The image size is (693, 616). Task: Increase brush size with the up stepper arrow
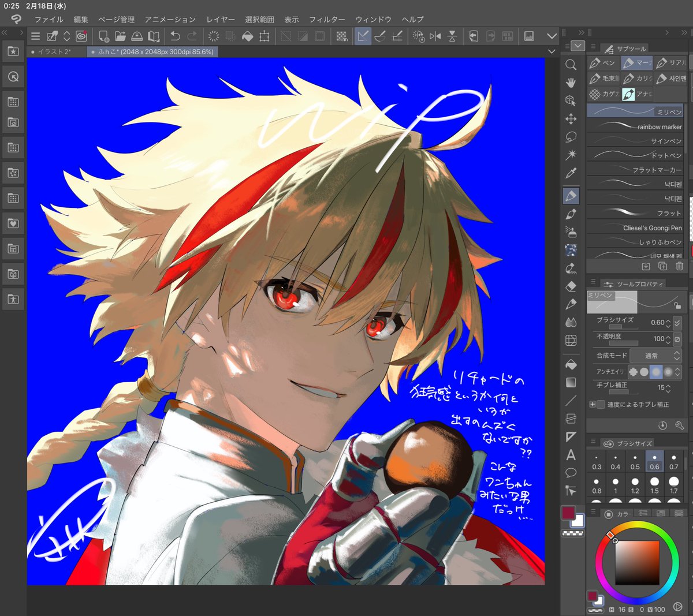[668, 319]
